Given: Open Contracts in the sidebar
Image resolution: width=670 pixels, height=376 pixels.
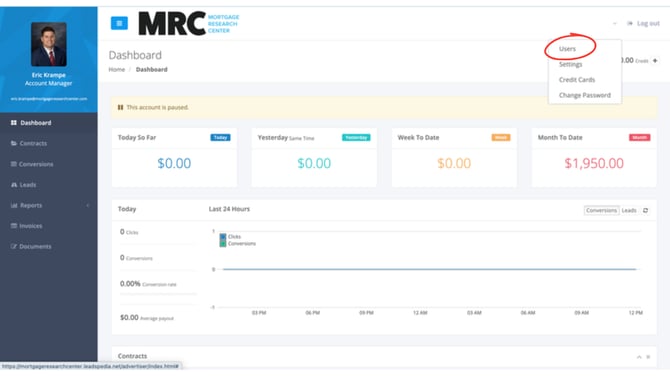Looking at the screenshot, I should pyautogui.click(x=49, y=143).
